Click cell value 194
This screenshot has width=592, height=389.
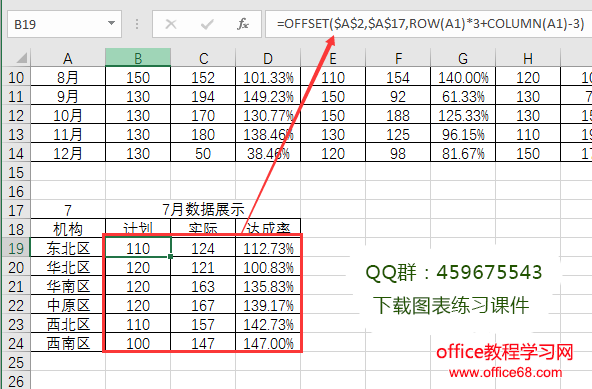coord(203,96)
